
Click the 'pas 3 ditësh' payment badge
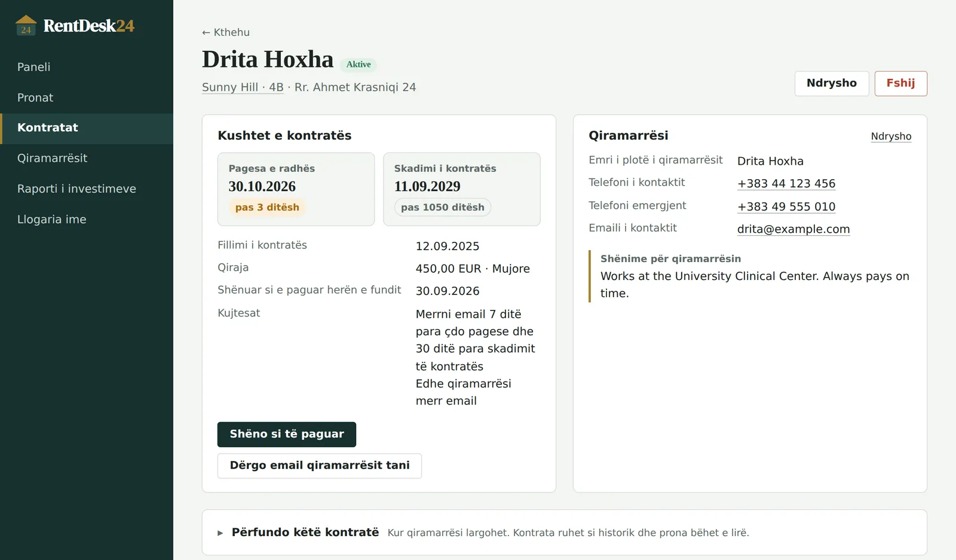267,207
